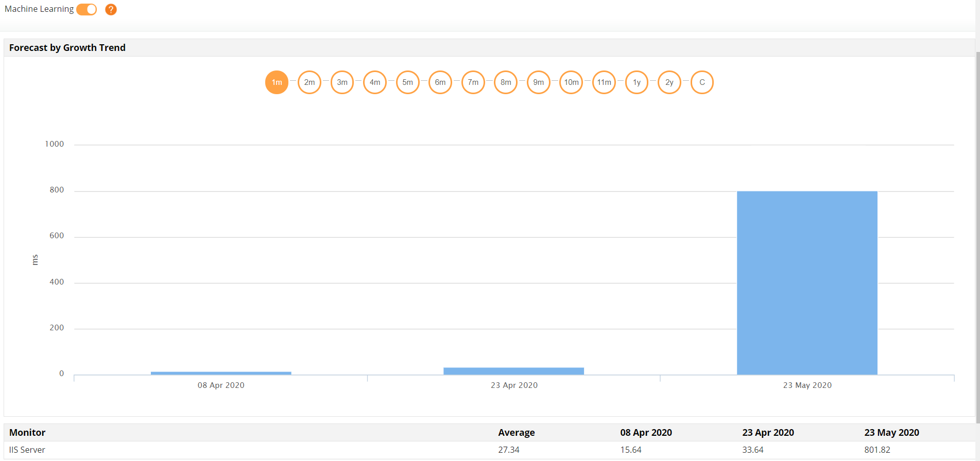Toggle the Machine Learning switch

(x=87, y=9)
